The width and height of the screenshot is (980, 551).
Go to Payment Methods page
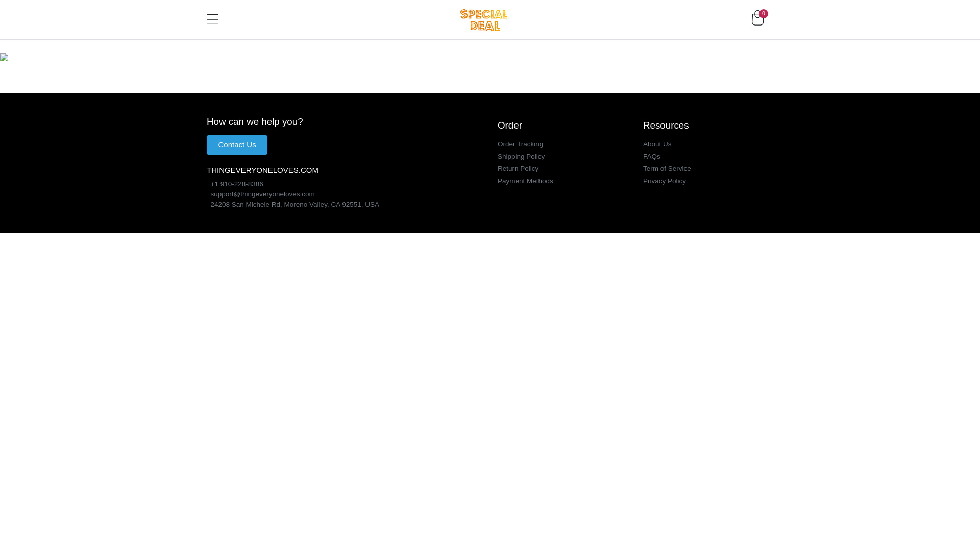[x=525, y=181]
